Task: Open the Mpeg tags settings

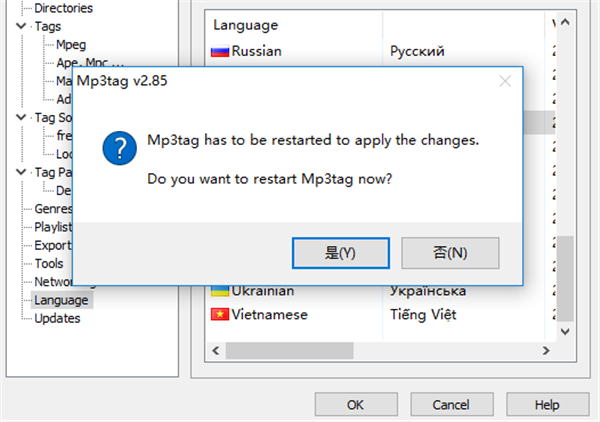Action: (x=70, y=45)
